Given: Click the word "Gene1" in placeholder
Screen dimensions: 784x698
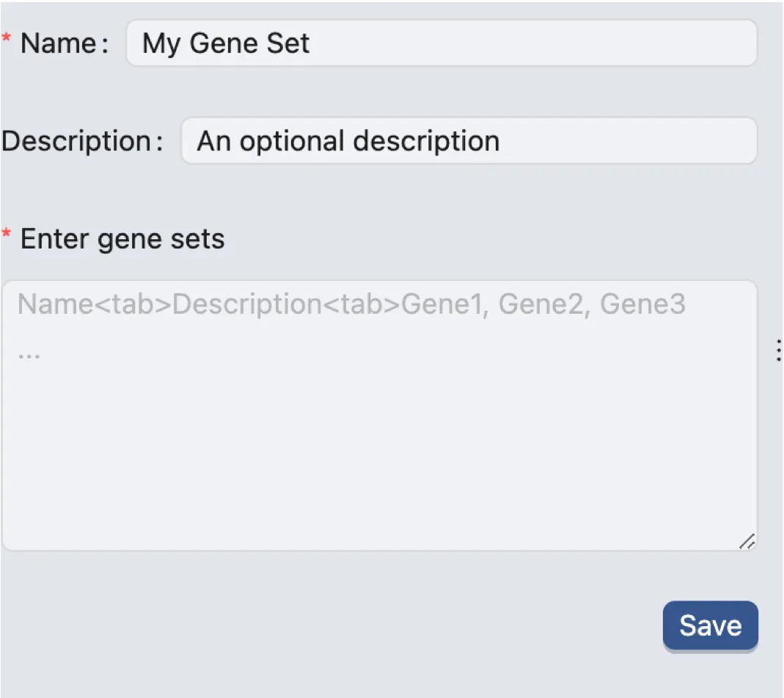Looking at the screenshot, I should 443,304.
